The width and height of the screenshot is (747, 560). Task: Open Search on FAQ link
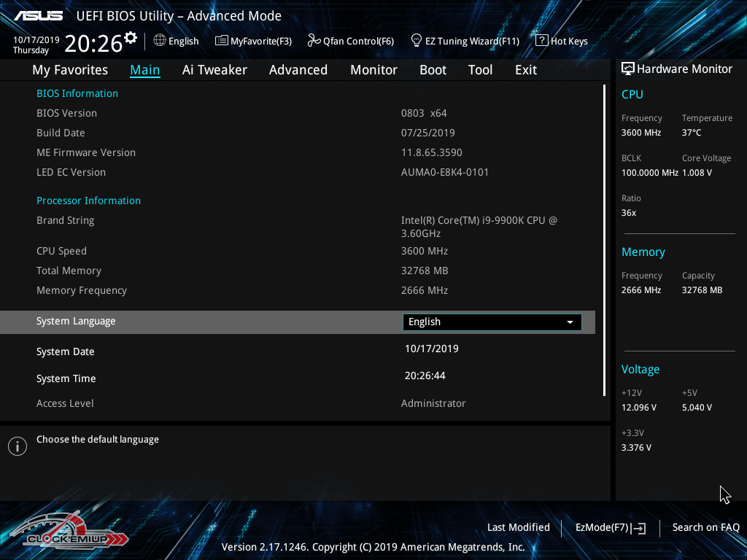point(705,528)
